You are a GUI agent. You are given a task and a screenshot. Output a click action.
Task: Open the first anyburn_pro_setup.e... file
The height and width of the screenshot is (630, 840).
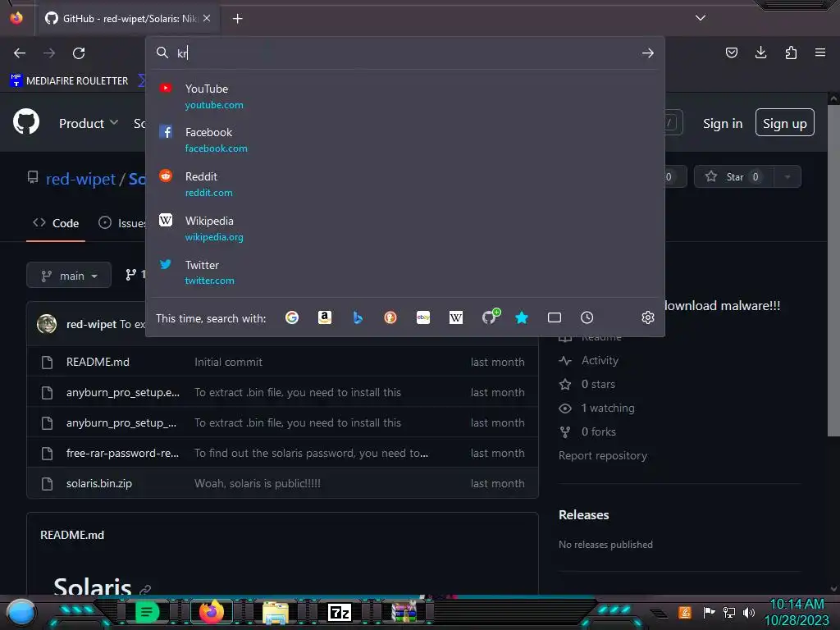click(123, 393)
